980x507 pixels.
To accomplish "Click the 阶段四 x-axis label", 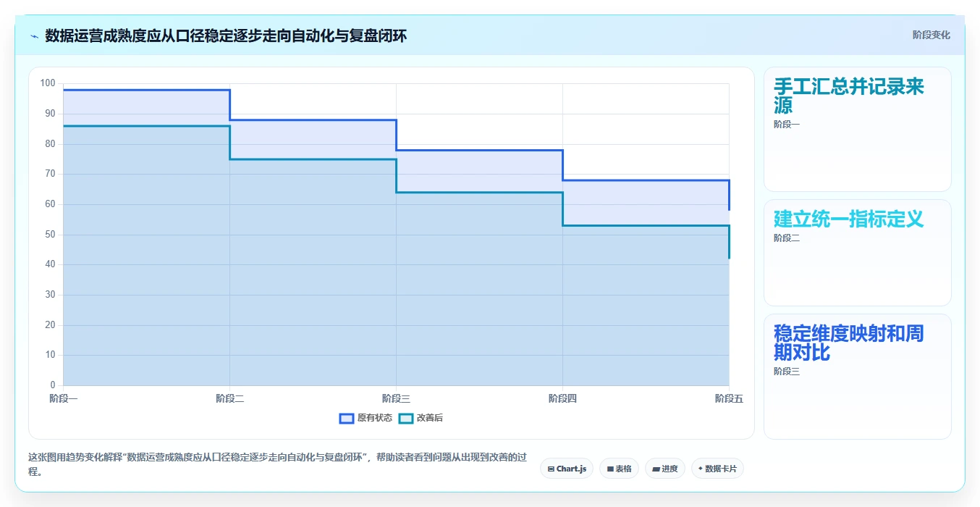I will pos(563,398).
